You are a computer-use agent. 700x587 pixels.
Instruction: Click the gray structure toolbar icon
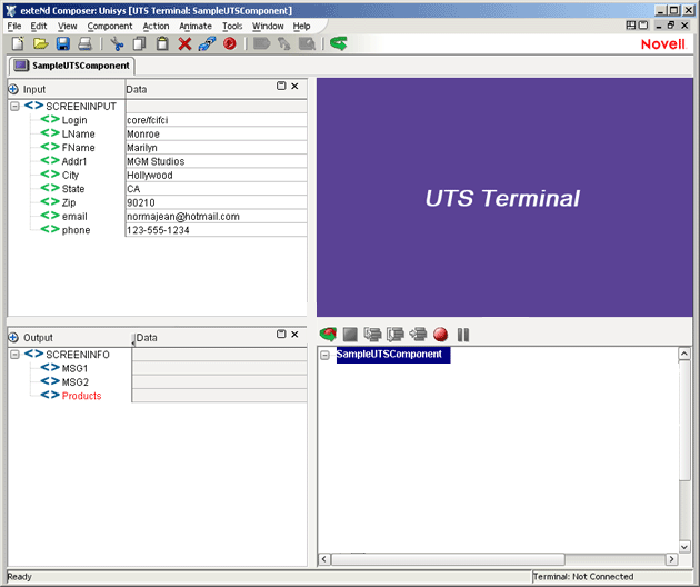pyautogui.click(x=284, y=44)
